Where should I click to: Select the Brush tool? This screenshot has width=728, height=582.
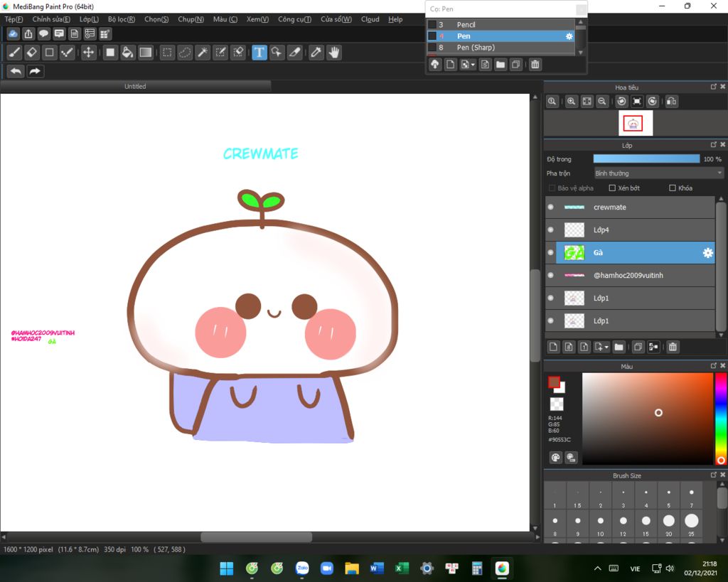click(x=14, y=53)
